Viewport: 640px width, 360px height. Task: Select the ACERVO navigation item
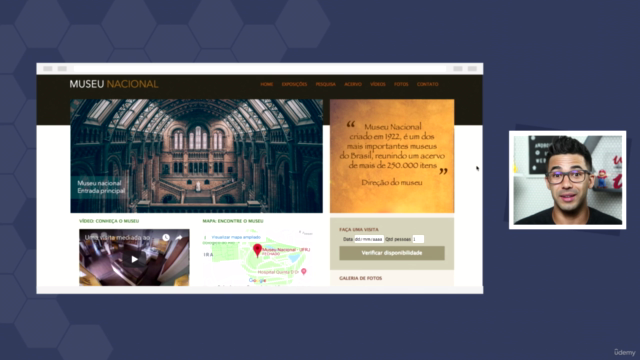coord(353,84)
